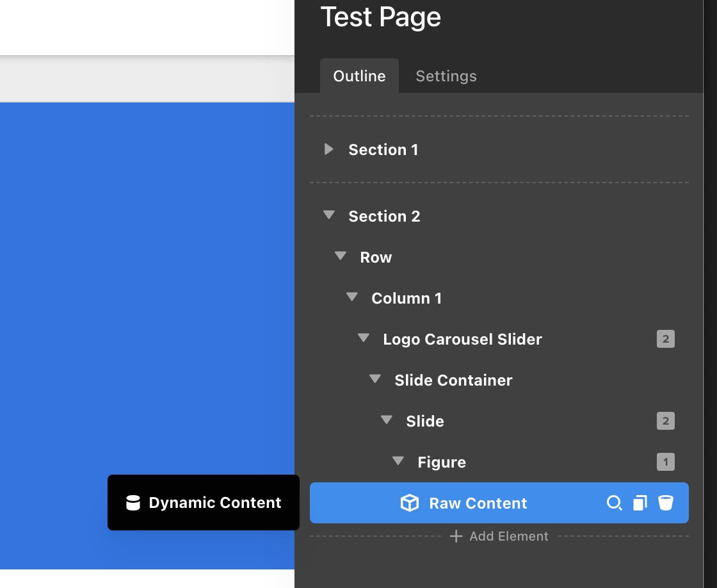Click the Inspect magnifier icon on Raw Content
This screenshot has height=588, width=717.
tap(614, 503)
